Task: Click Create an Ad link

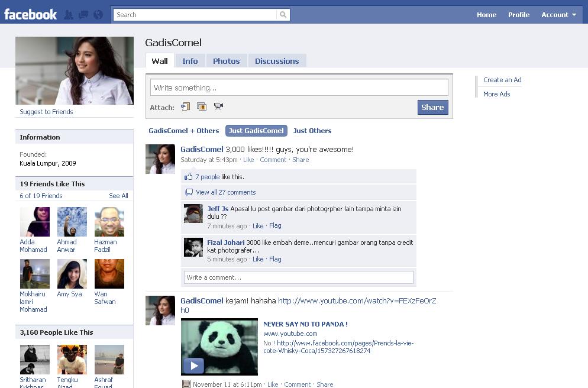Action: pos(502,80)
